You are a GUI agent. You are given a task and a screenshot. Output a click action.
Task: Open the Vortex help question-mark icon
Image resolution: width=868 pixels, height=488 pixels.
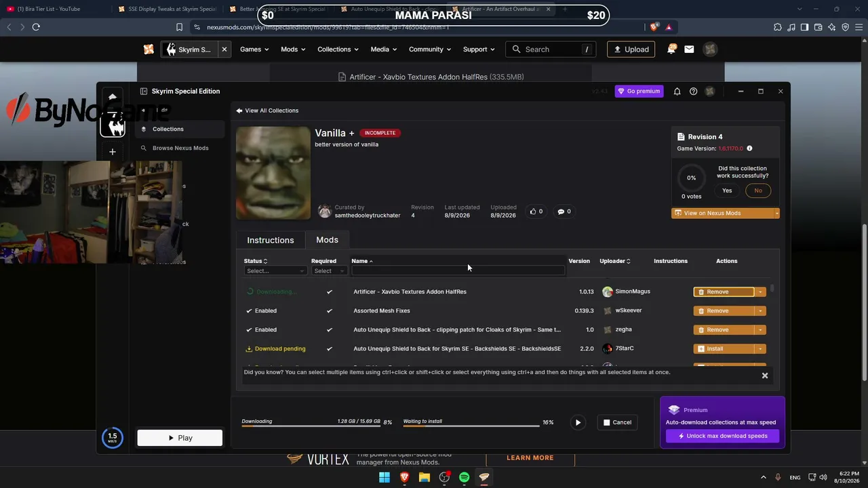pos(693,91)
